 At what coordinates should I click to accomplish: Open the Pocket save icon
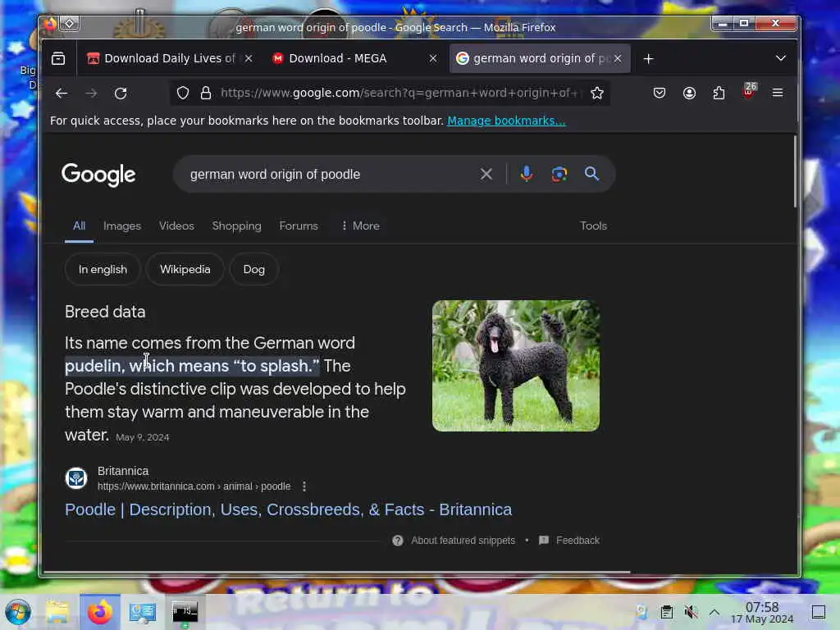pos(660,94)
